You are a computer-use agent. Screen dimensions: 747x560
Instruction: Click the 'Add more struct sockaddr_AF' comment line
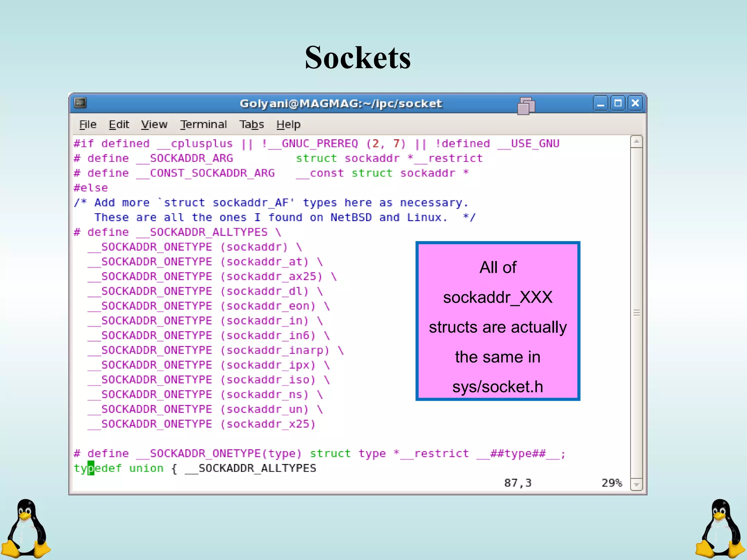271,203
